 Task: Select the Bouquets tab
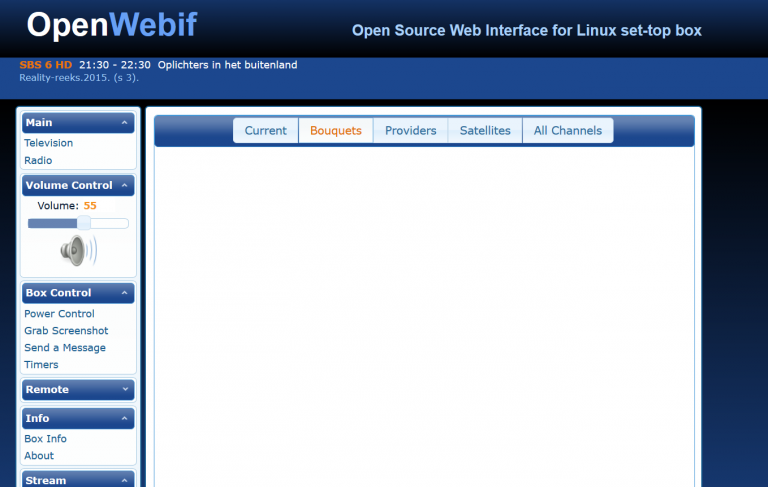point(336,131)
